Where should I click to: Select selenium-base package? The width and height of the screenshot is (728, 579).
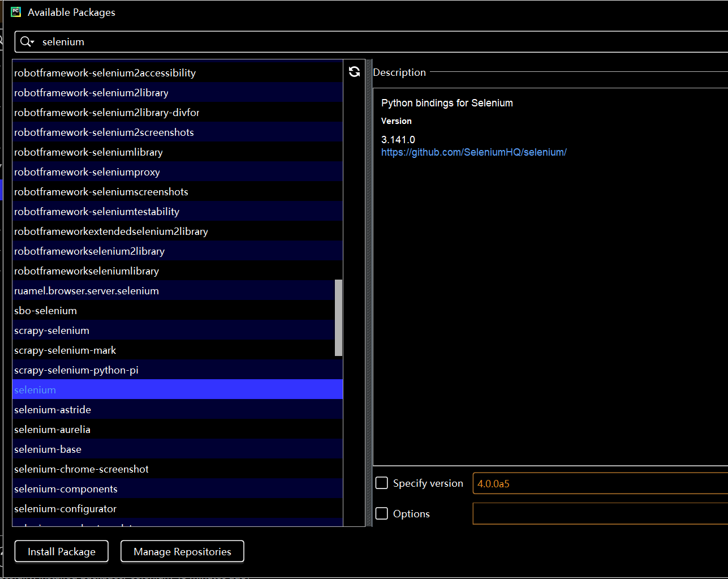pyautogui.click(x=178, y=449)
